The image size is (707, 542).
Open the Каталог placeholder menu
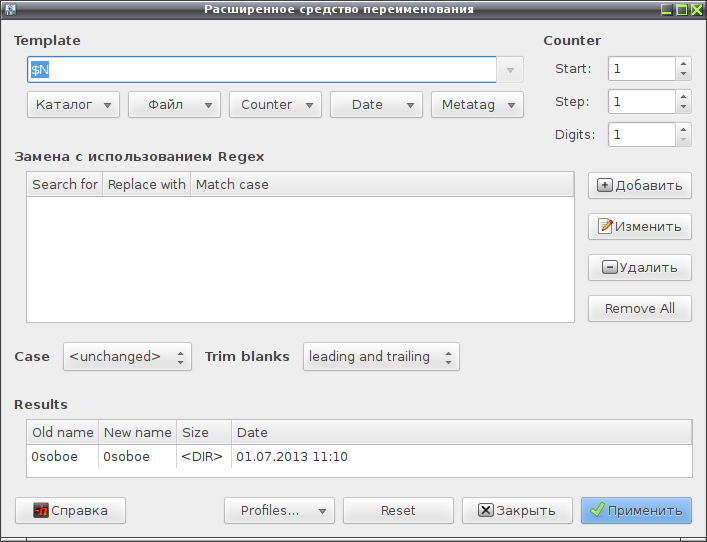tap(73, 105)
